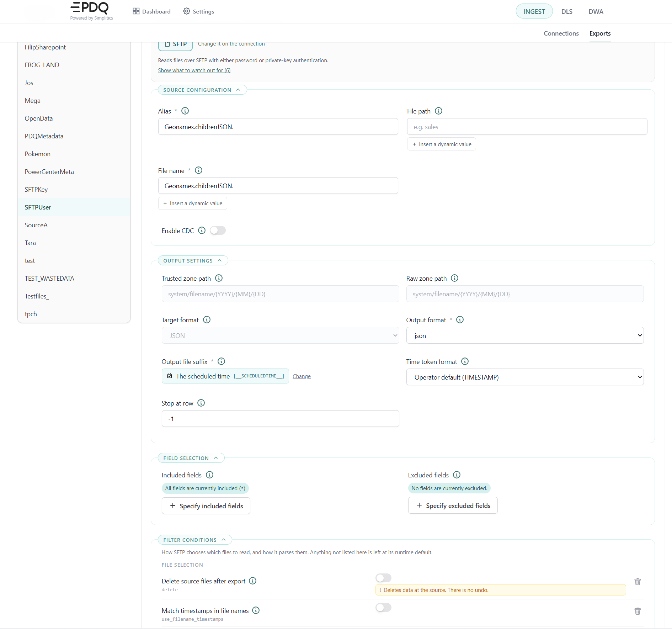This screenshot has height=630, width=672.
Task: Open the Output format json dropdown
Action: click(x=525, y=335)
